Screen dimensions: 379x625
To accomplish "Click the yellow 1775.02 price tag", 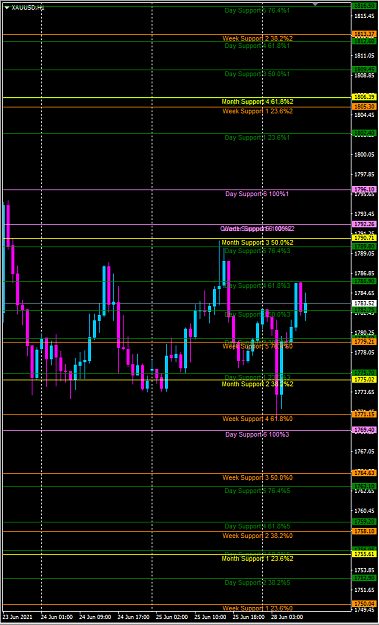I will (364, 379).
